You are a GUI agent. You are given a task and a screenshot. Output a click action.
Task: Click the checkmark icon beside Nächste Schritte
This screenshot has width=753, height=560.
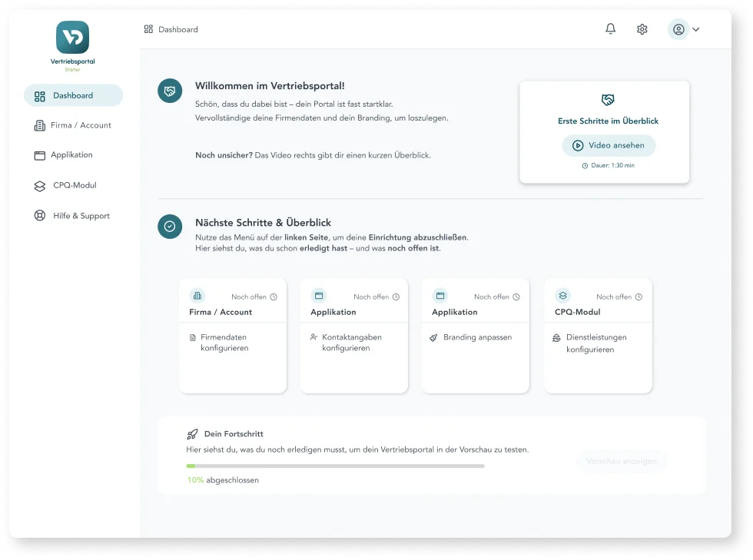click(170, 227)
